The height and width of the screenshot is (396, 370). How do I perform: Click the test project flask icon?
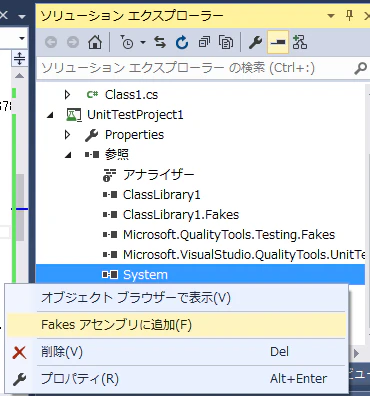[73, 115]
